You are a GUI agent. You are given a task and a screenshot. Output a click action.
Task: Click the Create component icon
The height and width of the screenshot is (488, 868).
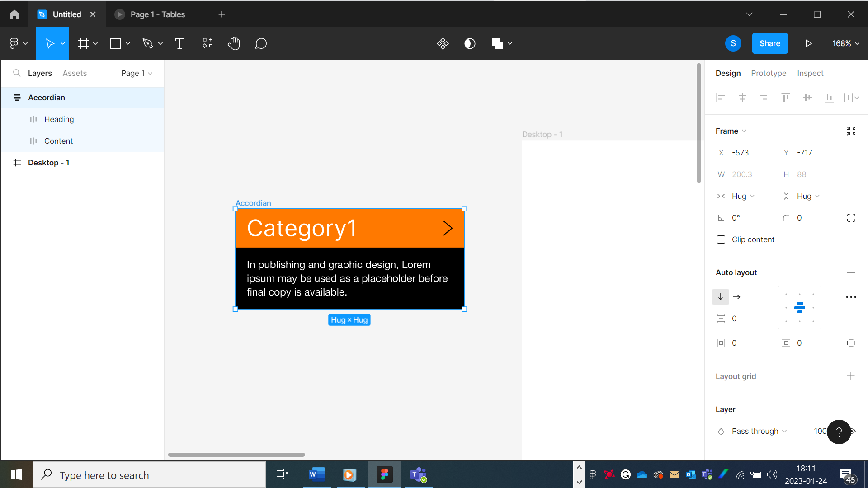pos(443,43)
